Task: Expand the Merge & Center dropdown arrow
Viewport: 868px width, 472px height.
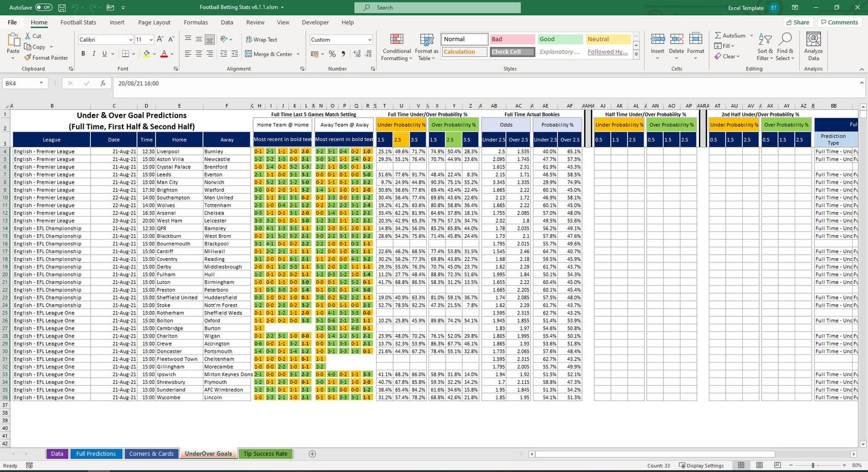Action: [x=298, y=54]
